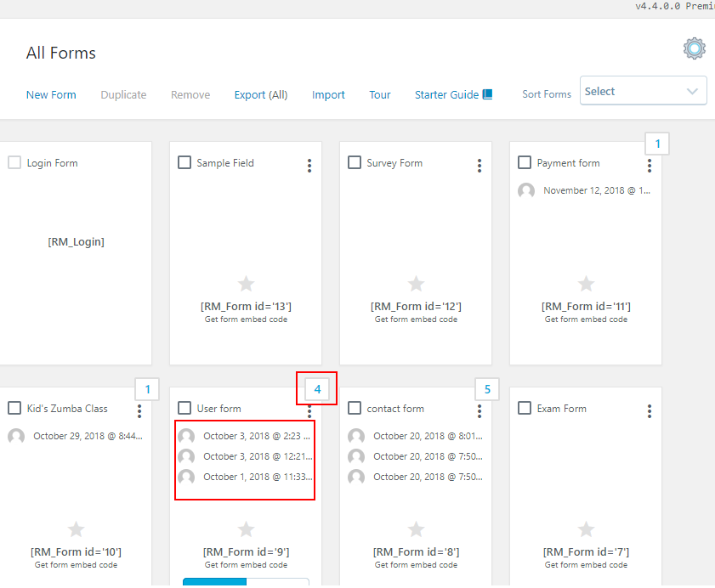Click the star icon on Sample Field card
Image resolution: width=715 pixels, height=588 pixels.
click(246, 284)
